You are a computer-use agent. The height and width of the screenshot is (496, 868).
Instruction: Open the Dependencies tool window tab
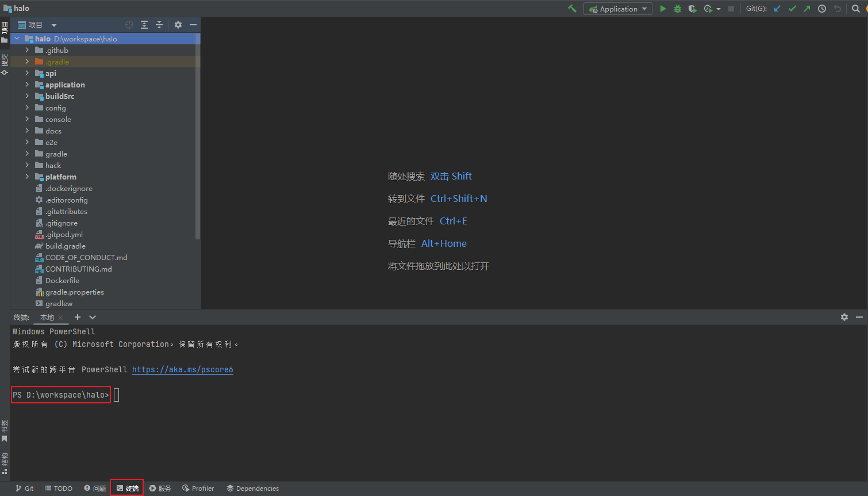(x=253, y=489)
